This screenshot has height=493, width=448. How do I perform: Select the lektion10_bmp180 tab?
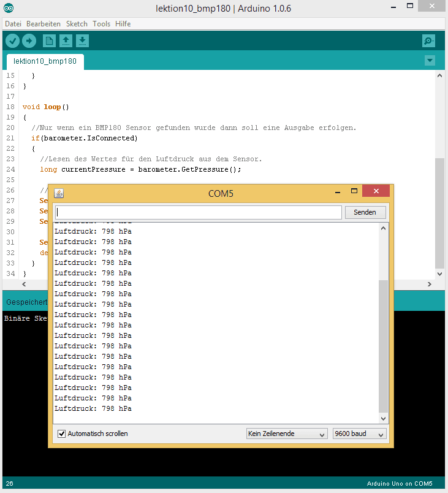point(45,61)
